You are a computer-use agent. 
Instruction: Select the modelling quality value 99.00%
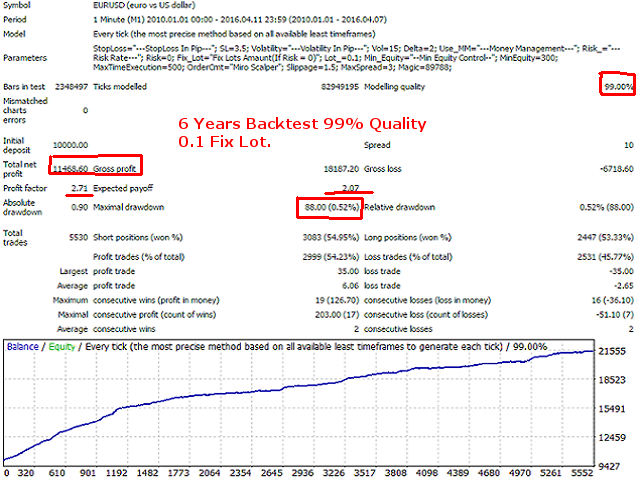click(x=619, y=87)
